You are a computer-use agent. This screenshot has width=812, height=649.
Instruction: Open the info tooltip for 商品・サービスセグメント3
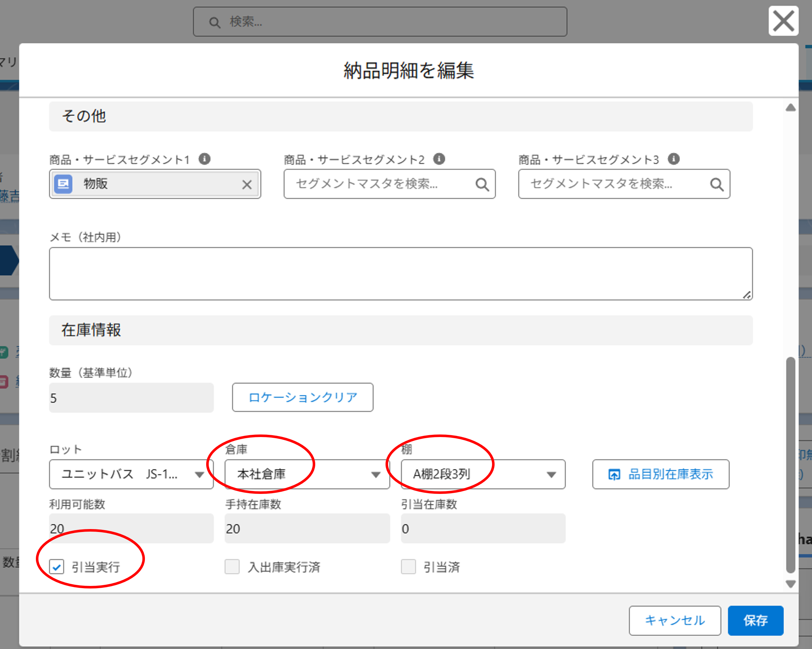(x=674, y=159)
